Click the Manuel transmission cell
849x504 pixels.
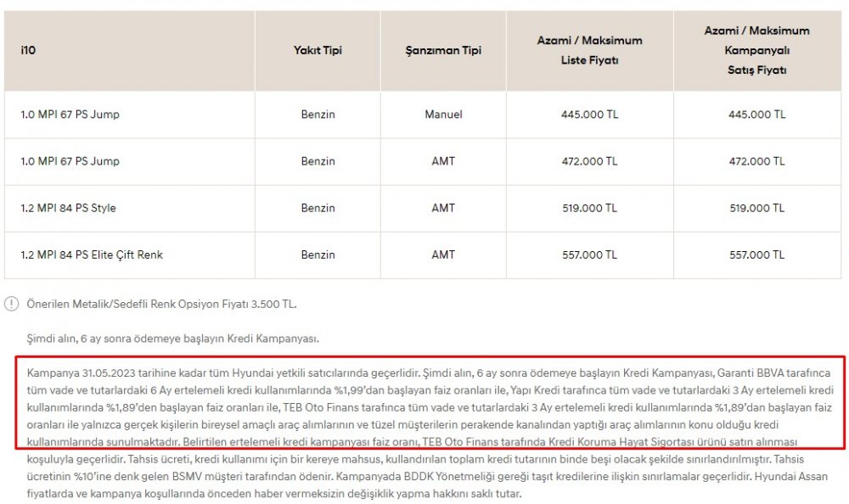(x=443, y=115)
